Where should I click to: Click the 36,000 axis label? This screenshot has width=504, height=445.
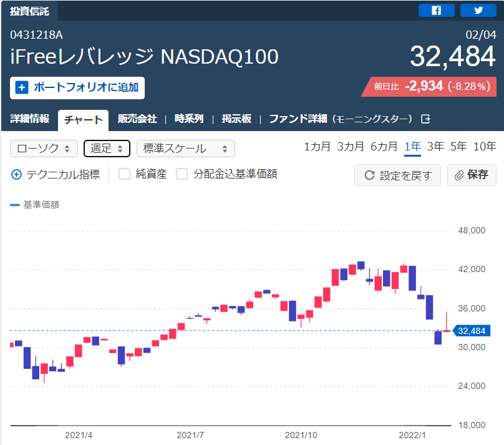(472, 309)
